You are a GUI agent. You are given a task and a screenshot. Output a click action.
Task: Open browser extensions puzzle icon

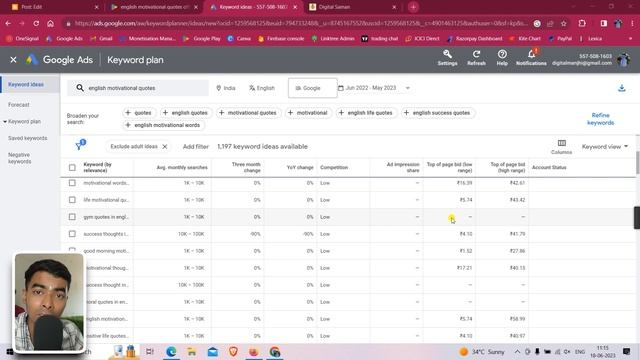click(x=582, y=24)
